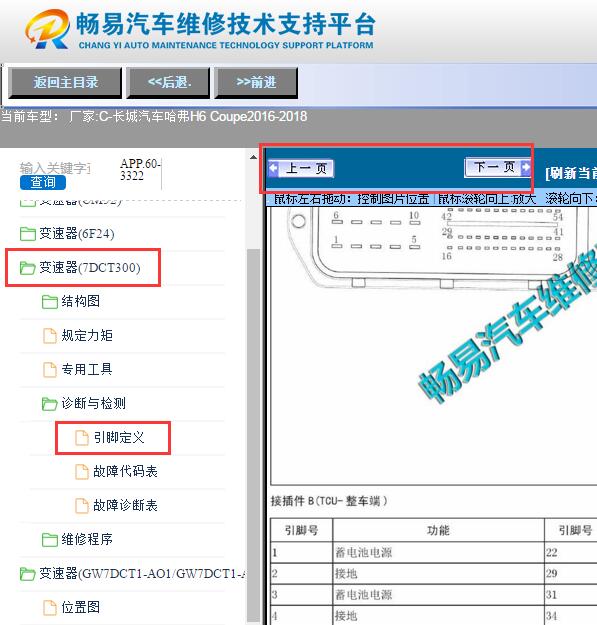Click the 当前车型 vehicle model text
This screenshot has height=625, width=597.
pos(155,116)
